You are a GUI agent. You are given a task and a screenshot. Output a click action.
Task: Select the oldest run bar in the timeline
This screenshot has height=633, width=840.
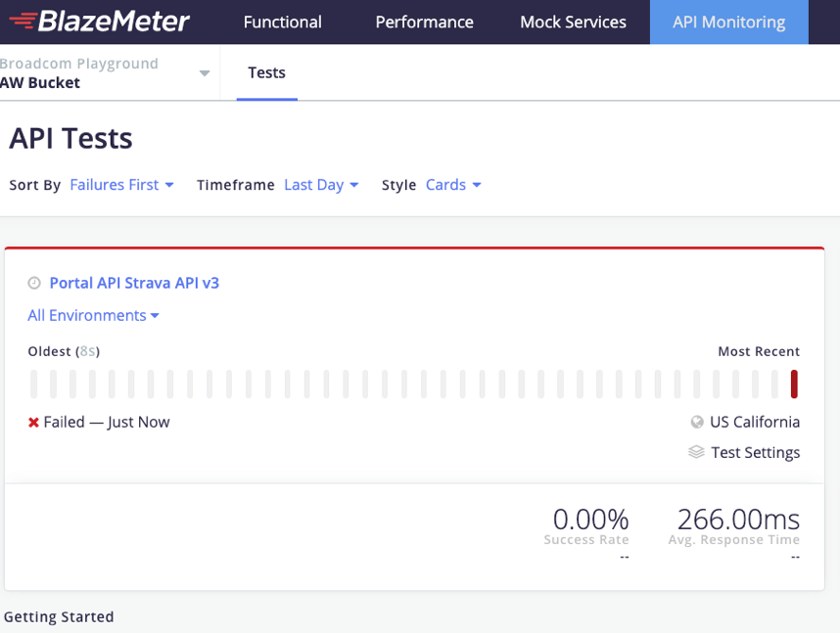pyautogui.click(x=33, y=384)
